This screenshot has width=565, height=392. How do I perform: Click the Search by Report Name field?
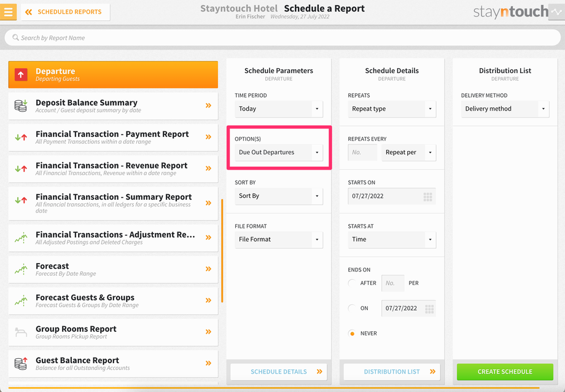tap(282, 37)
